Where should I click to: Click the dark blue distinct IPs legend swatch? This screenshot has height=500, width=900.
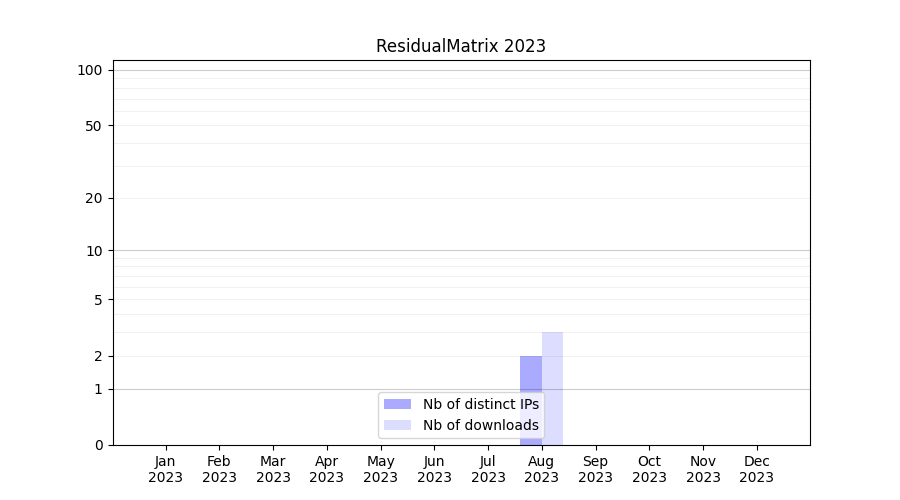397,404
